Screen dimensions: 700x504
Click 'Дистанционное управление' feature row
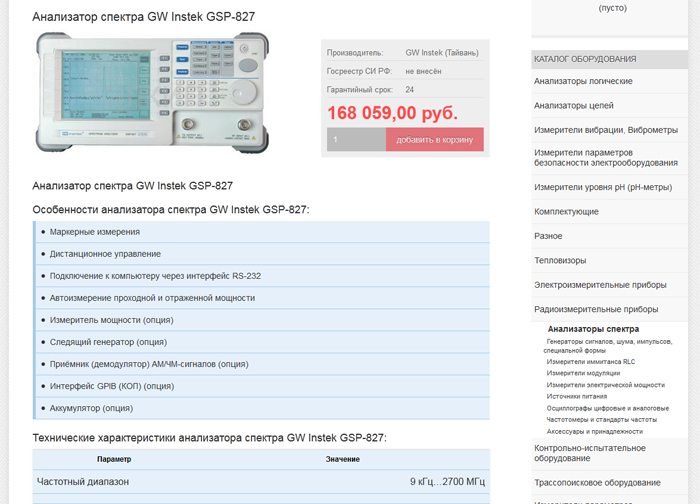tap(262, 254)
